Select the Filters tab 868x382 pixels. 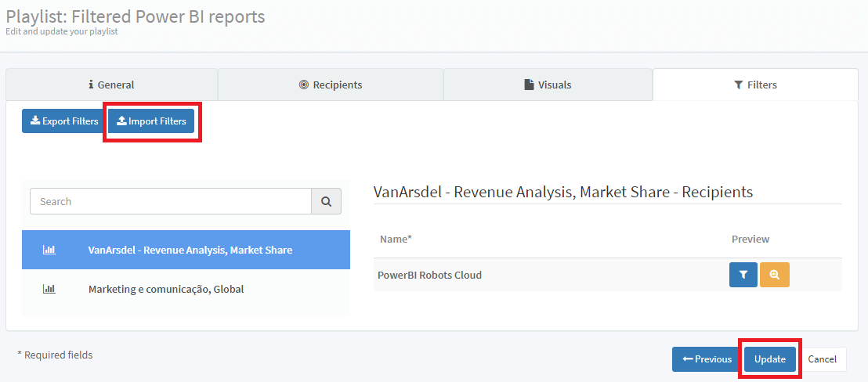point(755,85)
